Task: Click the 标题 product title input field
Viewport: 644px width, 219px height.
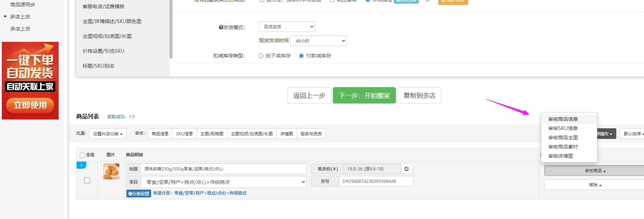Action: pyautogui.click(x=224, y=169)
